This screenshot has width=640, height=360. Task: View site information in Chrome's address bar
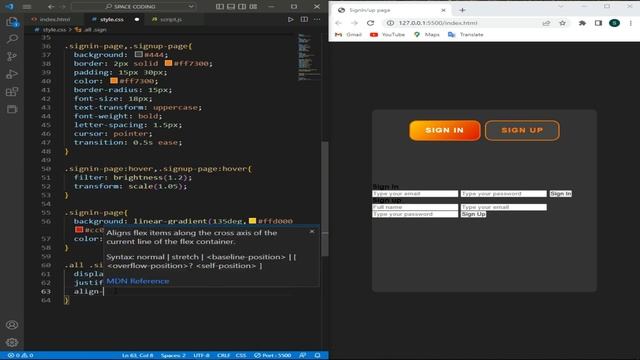tap(390, 23)
